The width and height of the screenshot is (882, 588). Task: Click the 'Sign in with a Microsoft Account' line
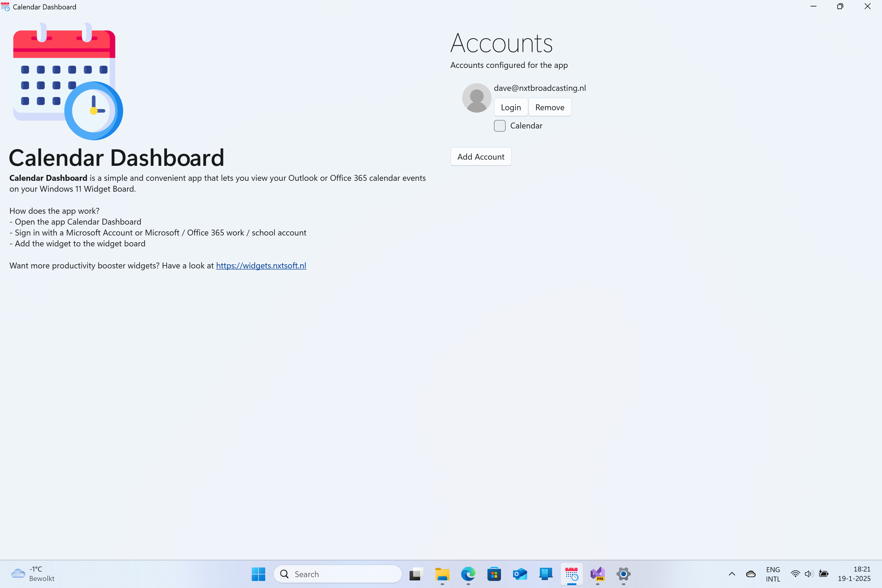(158, 233)
